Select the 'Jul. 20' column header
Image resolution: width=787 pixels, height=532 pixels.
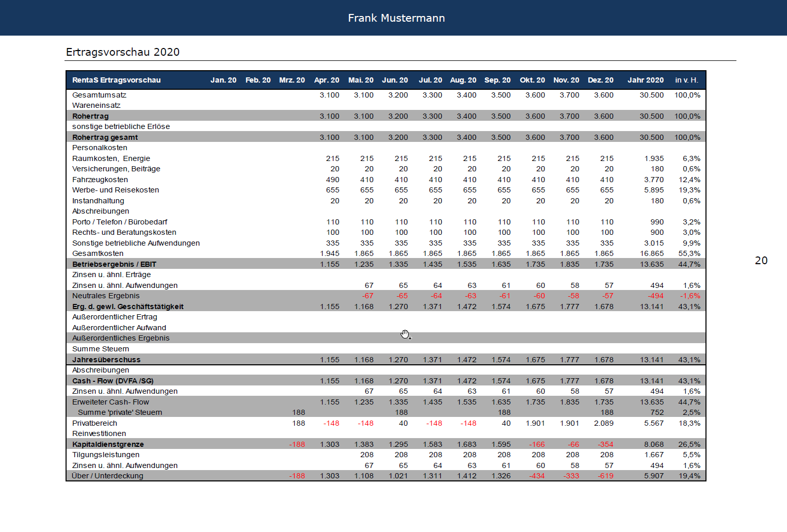pyautogui.click(x=430, y=80)
